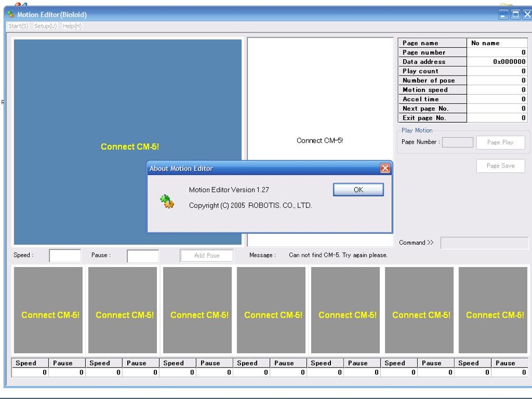532x399 pixels.
Task: Click the Motion Editor icon in About dialog
Action: point(167,201)
